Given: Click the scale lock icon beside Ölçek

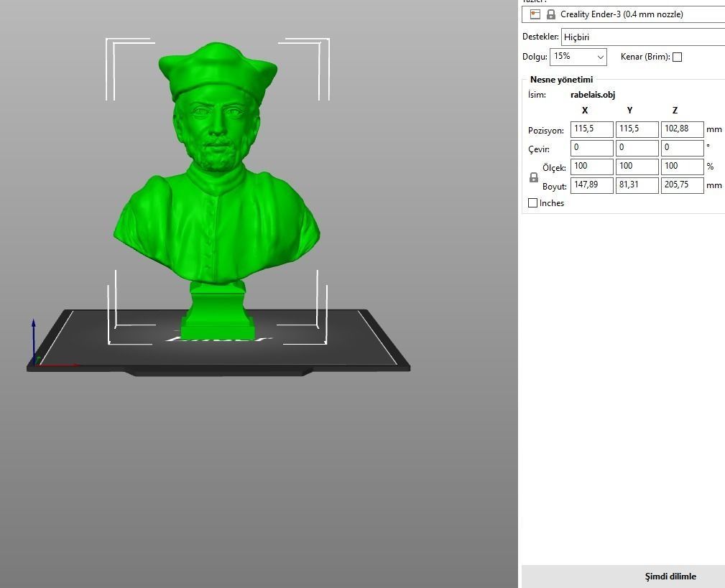Looking at the screenshot, I should [x=534, y=177].
